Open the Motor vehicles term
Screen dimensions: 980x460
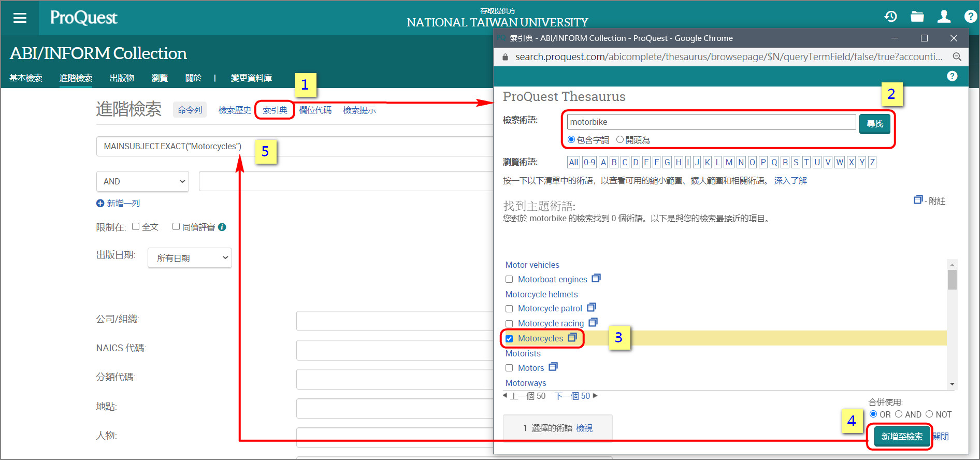pyautogui.click(x=532, y=265)
